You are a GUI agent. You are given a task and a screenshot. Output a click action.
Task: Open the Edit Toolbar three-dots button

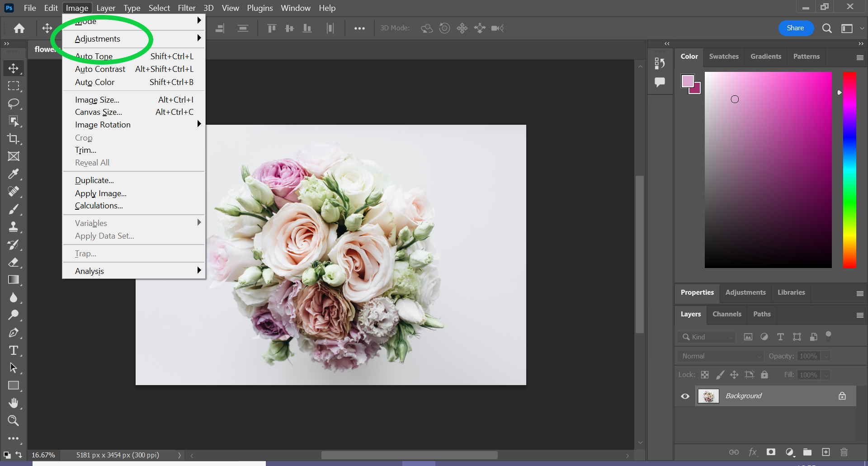coord(13,438)
